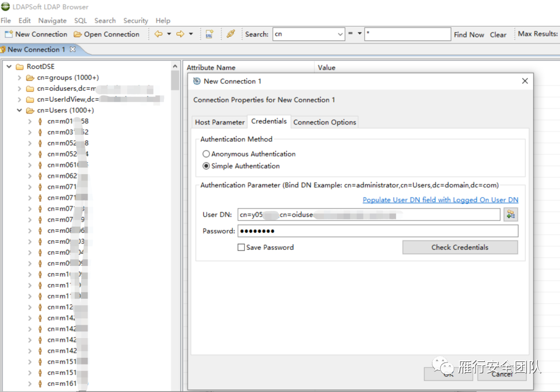Click the New Connection toolbar button label

(41, 34)
